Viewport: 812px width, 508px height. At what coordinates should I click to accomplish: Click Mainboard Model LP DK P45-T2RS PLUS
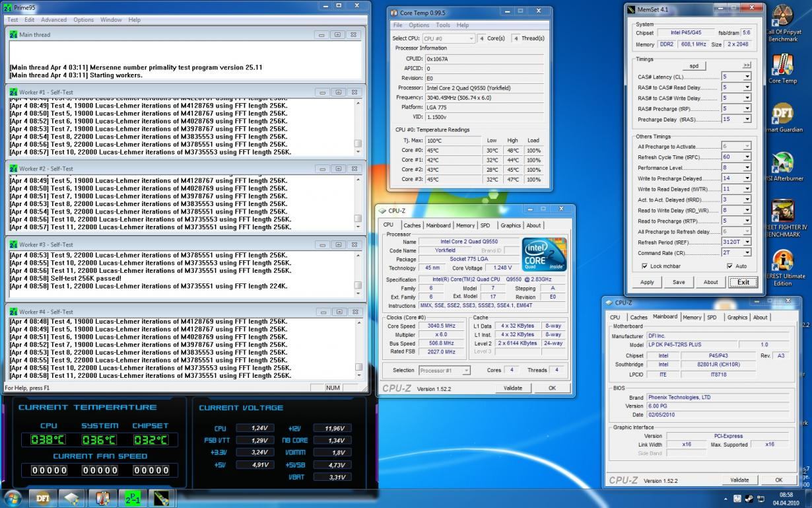click(692, 345)
